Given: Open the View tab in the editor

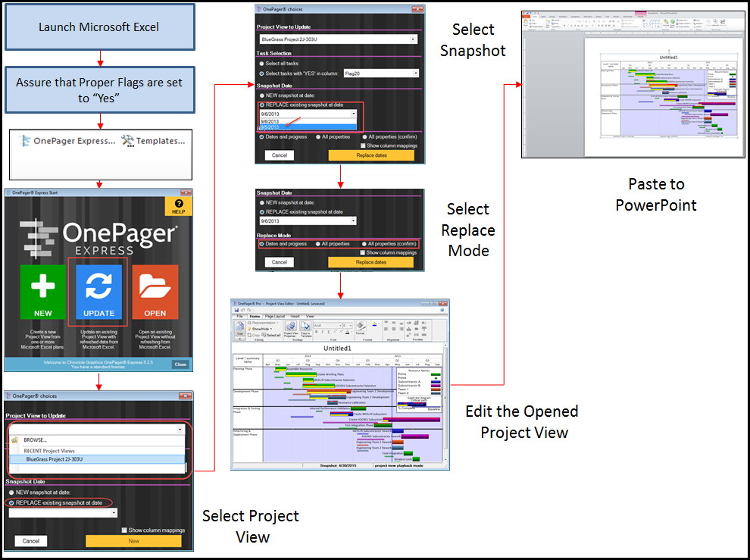Looking at the screenshot, I should coord(310,316).
